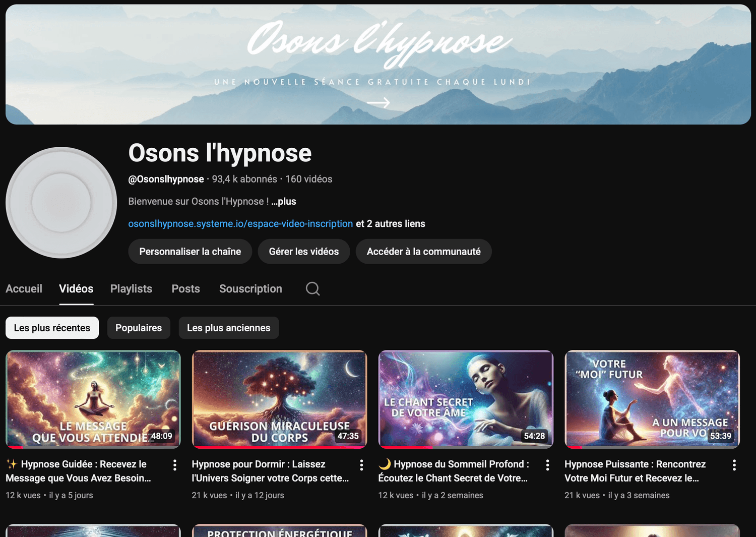
Task: Click 'Personnaliser la chaîne' button
Action: pos(190,252)
